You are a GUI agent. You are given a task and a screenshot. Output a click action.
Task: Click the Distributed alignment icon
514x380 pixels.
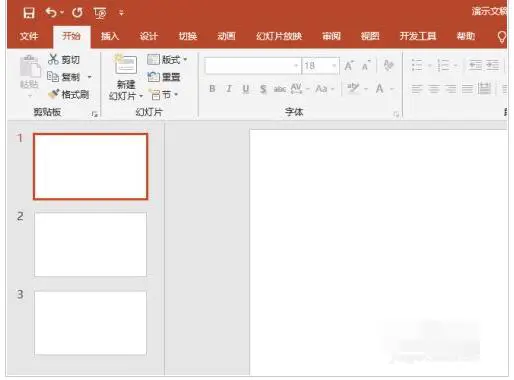[x=484, y=89]
